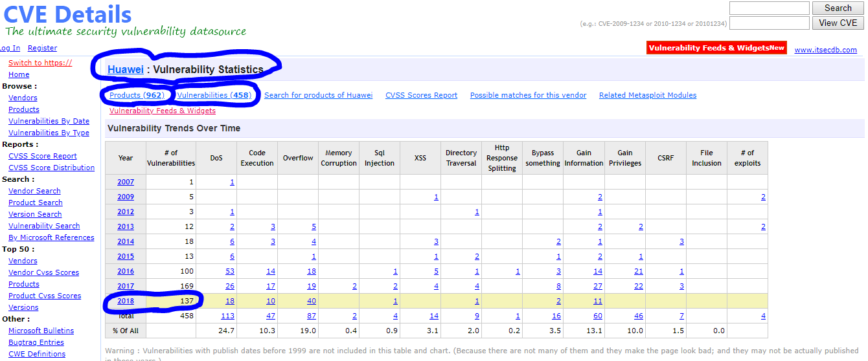The image size is (868, 361).
Task: Select year 2018 in trends table
Action: (126, 301)
